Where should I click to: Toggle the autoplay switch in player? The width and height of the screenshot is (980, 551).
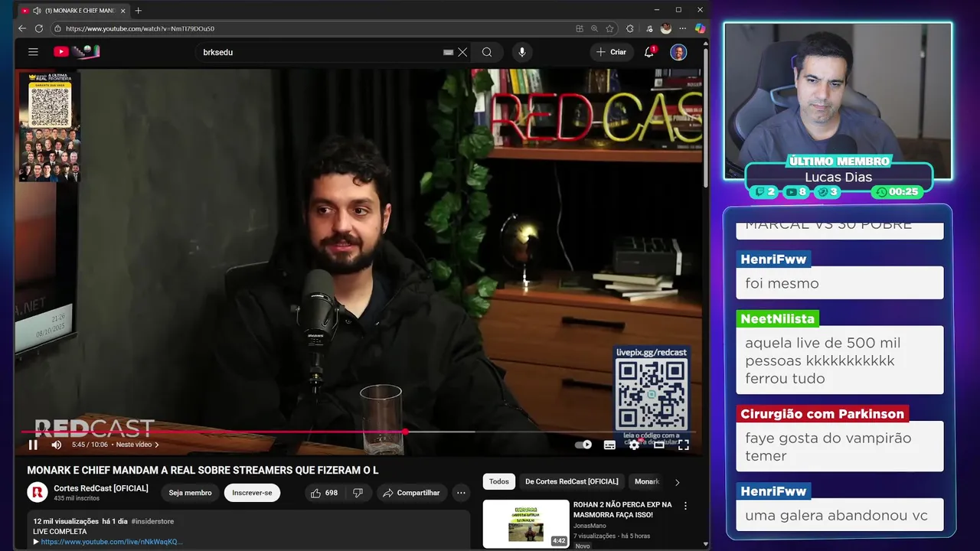[x=583, y=445]
